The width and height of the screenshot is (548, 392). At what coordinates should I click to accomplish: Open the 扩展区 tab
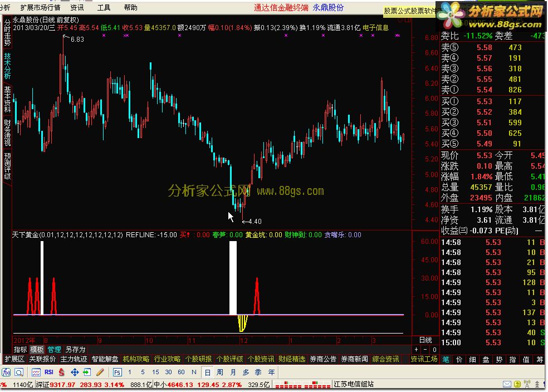pyautogui.click(x=14, y=359)
